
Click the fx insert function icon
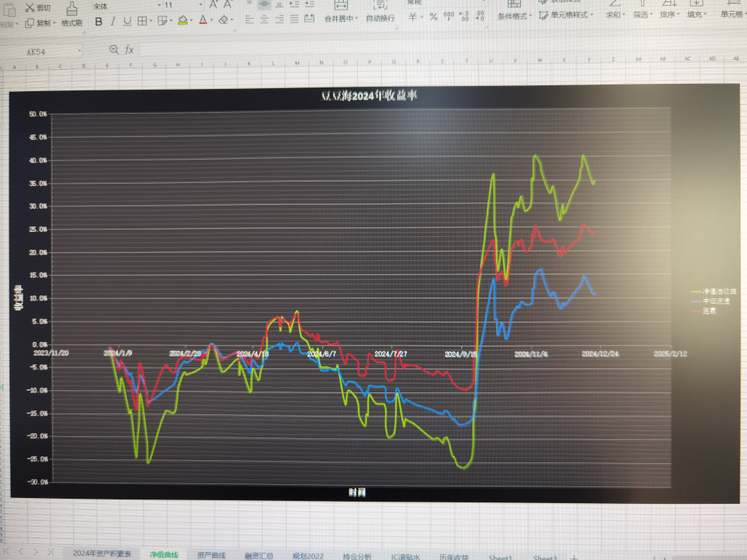[x=129, y=50]
